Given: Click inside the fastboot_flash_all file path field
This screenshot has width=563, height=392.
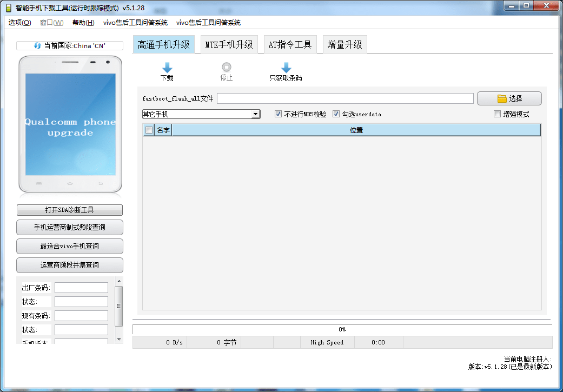Looking at the screenshot, I should point(346,98).
